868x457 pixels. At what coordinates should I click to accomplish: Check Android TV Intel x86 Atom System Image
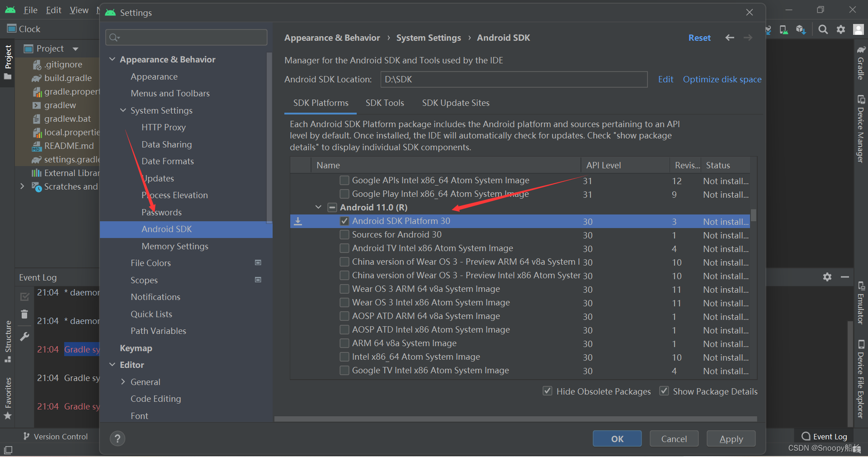[344, 248]
